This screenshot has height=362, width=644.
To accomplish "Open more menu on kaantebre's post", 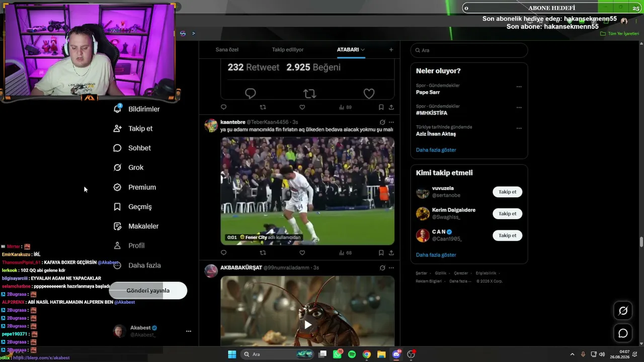I will [x=391, y=122].
